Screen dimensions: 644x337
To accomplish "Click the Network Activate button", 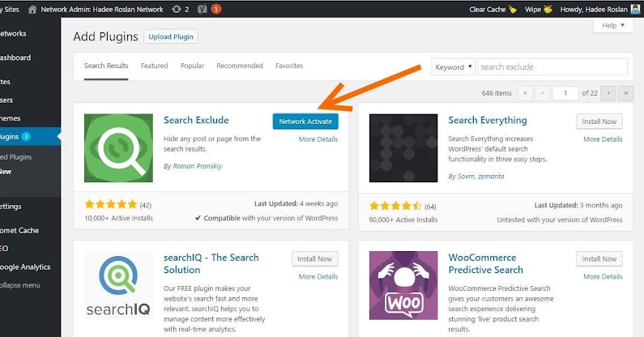I will tap(305, 122).
